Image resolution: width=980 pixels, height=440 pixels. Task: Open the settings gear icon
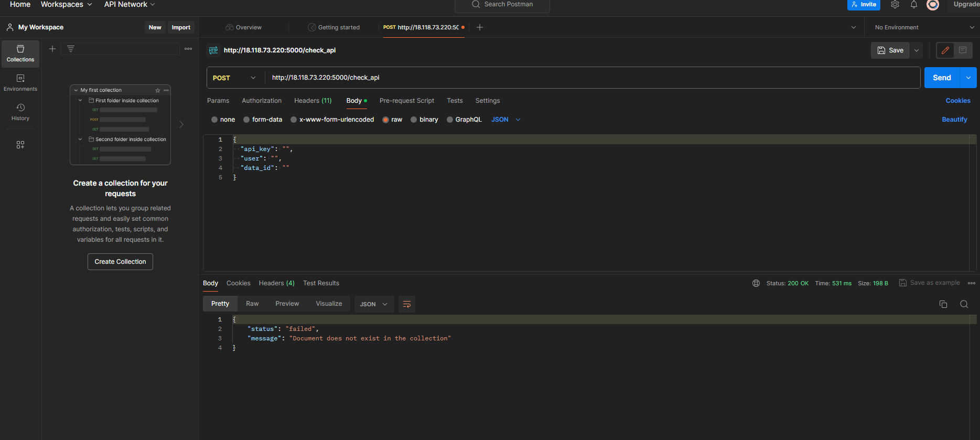pos(895,5)
